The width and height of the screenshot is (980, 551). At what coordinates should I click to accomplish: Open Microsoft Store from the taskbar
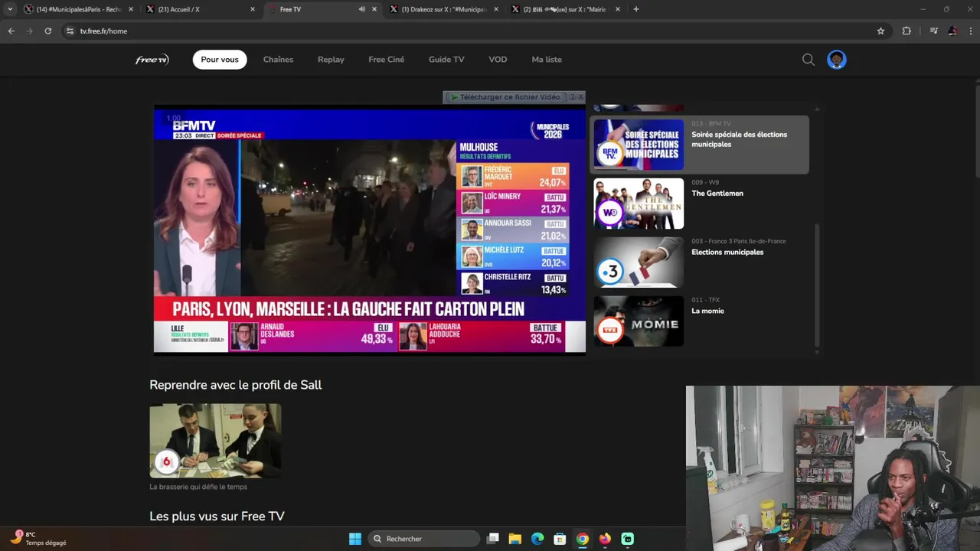(560, 539)
